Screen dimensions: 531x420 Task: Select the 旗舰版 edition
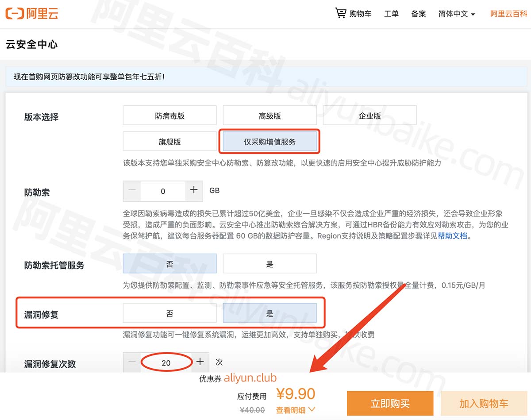[170, 142]
